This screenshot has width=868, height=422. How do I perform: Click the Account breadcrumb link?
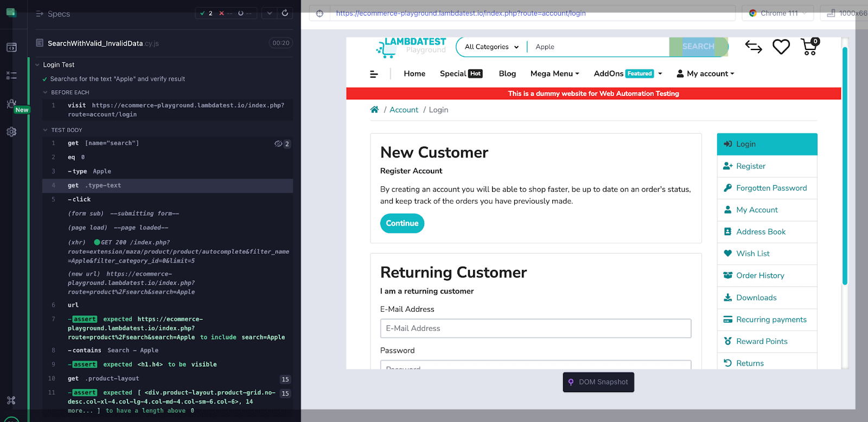(x=404, y=110)
